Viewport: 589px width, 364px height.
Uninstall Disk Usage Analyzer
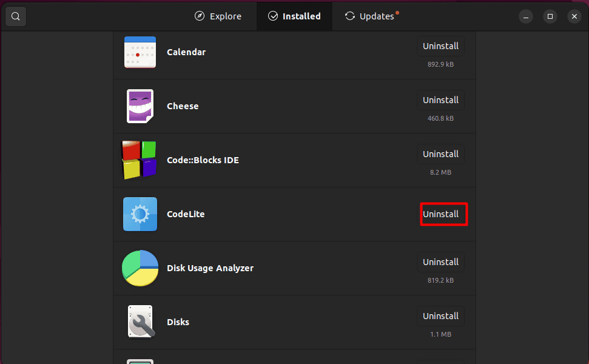point(440,262)
